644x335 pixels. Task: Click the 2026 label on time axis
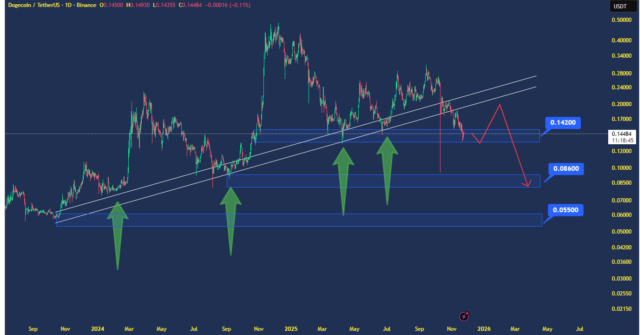484,329
